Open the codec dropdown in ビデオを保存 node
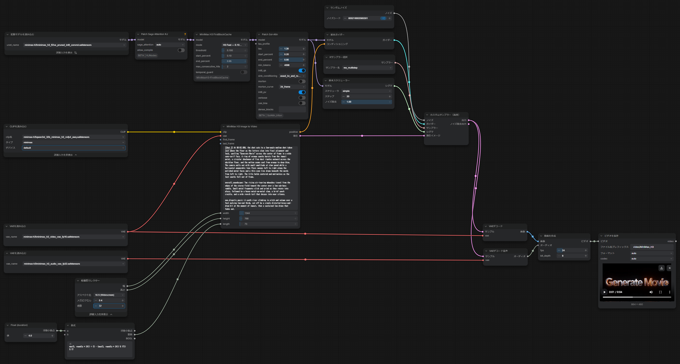The width and height of the screenshot is (680, 364). coord(652,259)
